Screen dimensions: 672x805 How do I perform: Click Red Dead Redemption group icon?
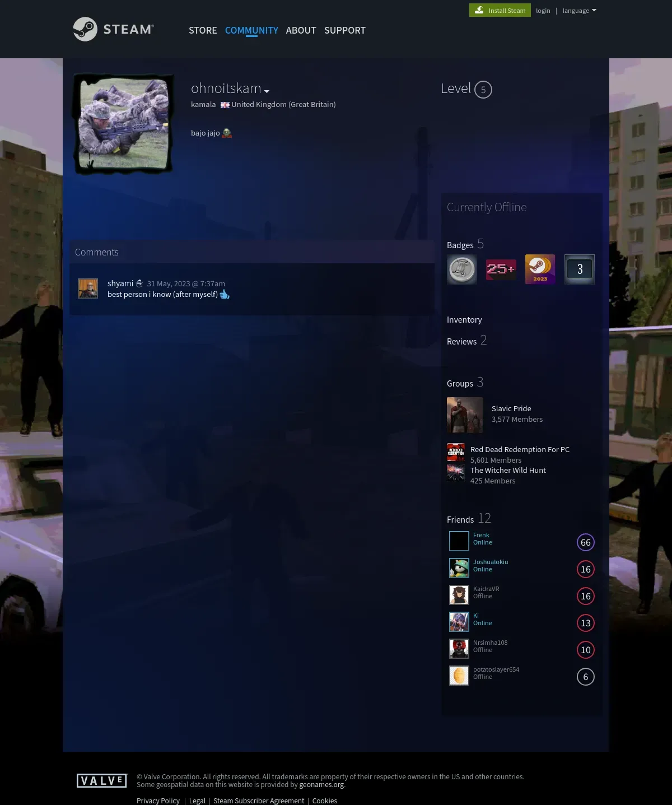click(456, 452)
